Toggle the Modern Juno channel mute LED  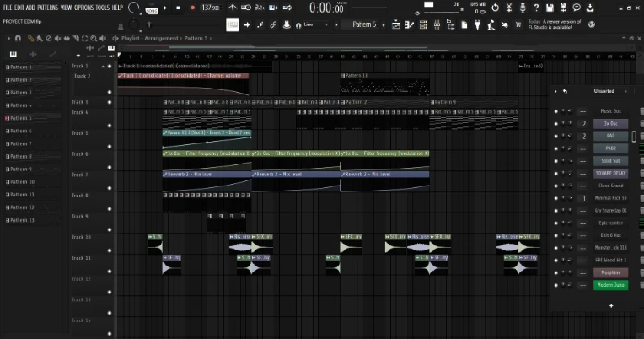coord(556,285)
